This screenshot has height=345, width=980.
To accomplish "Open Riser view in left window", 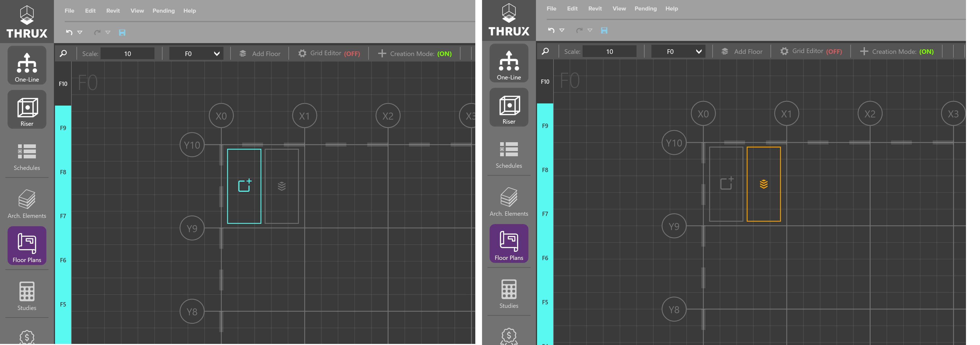I will click(x=27, y=109).
